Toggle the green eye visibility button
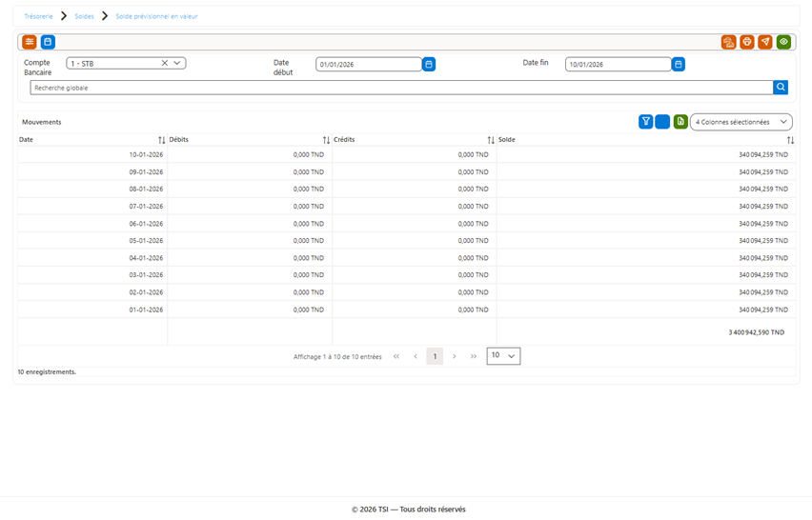 783,42
